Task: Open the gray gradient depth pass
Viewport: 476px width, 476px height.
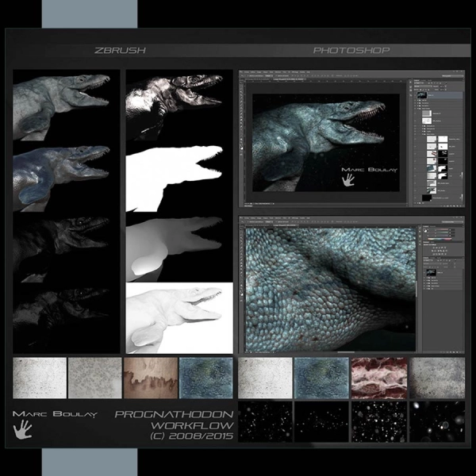Action: point(179,248)
